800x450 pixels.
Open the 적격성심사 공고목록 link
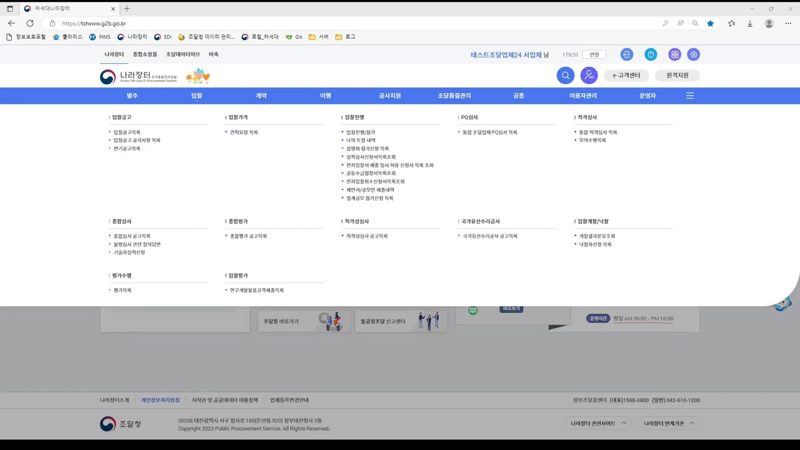[x=367, y=236]
